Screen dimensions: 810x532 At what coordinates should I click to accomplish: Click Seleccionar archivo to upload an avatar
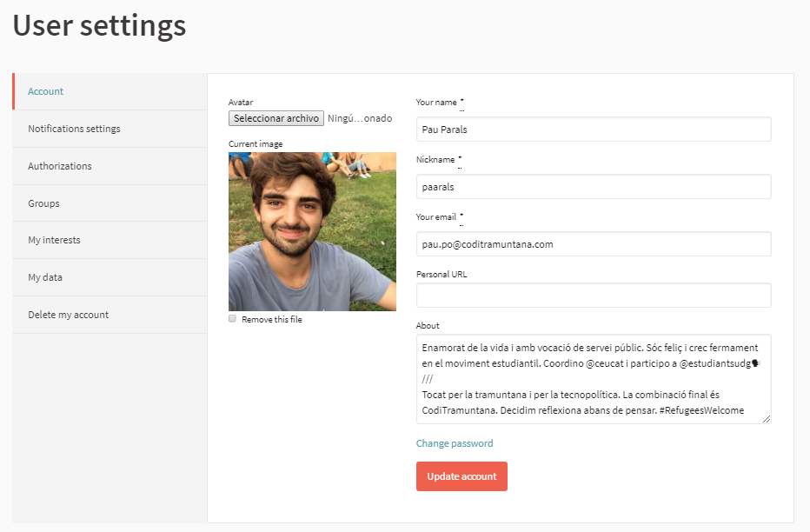276,118
